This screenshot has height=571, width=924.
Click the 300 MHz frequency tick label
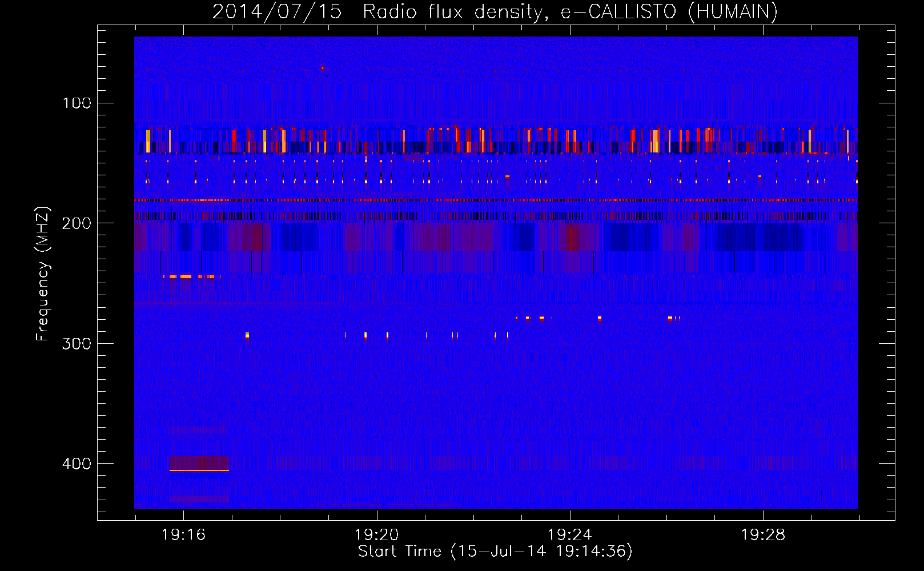tap(77, 344)
